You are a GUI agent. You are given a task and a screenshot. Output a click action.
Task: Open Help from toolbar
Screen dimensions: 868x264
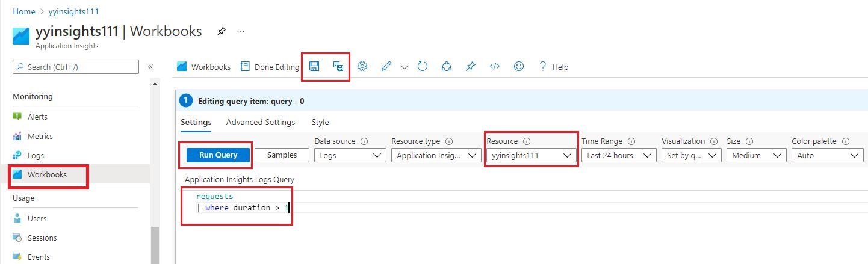click(553, 67)
